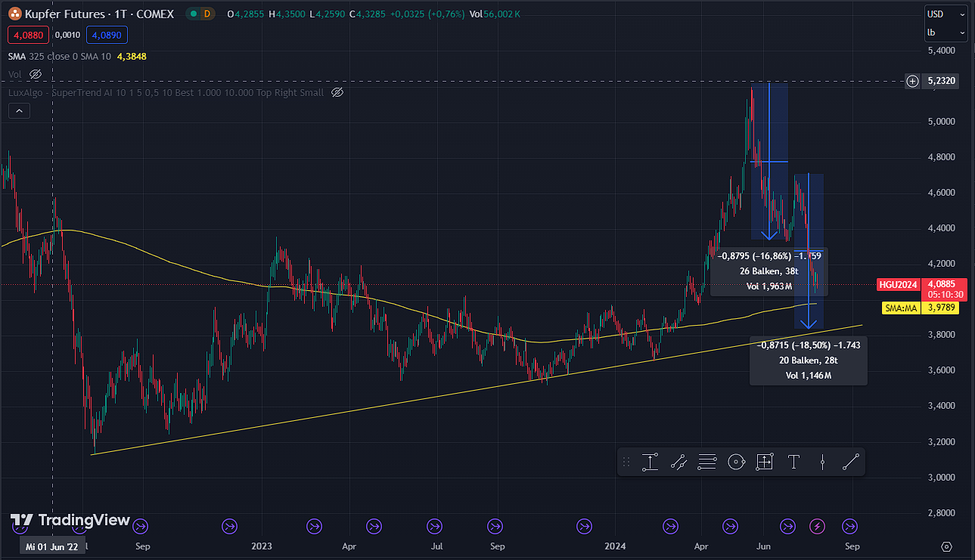Select the Date and Price Range tool
Image resolution: width=975 pixels, height=560 pixels.
[765, 462]
